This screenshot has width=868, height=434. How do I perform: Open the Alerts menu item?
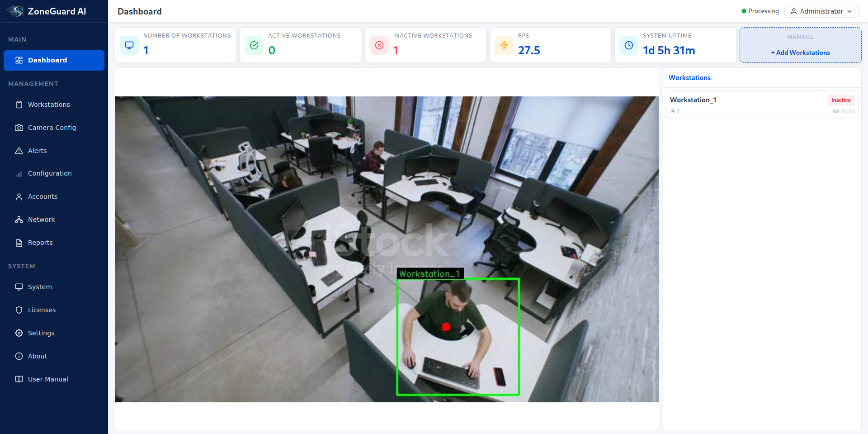click(54, 151)
